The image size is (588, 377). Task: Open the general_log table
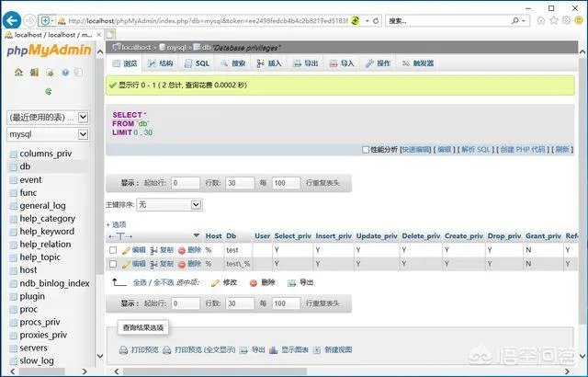[x=42, y=206]
